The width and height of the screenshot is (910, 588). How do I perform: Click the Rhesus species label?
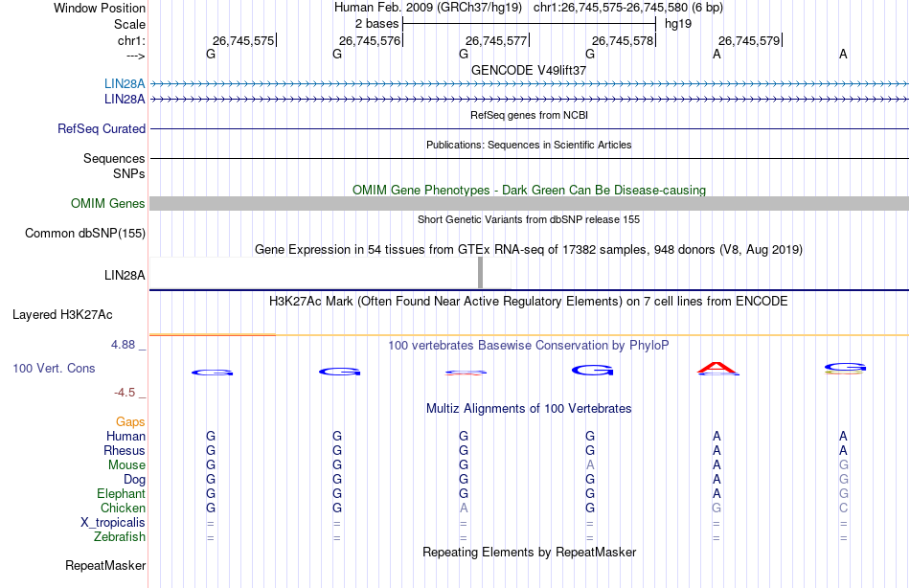point(125,450)
